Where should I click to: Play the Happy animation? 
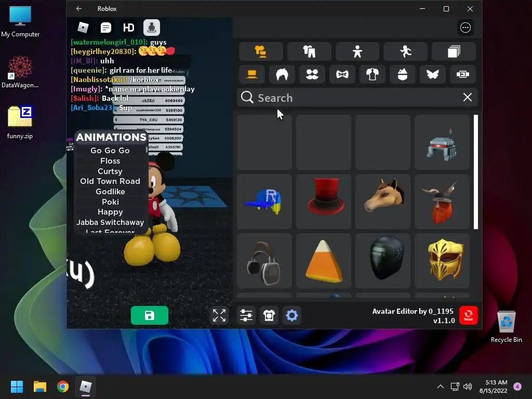[x=110, y=212]
